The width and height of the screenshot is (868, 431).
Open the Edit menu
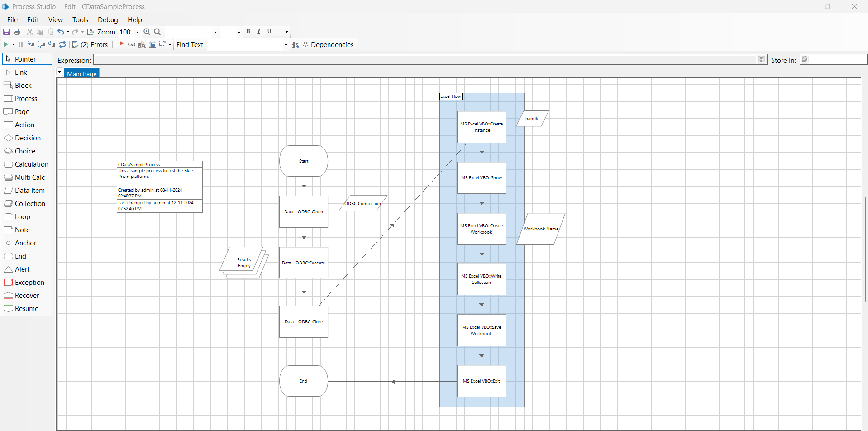[x=33, y=20]
